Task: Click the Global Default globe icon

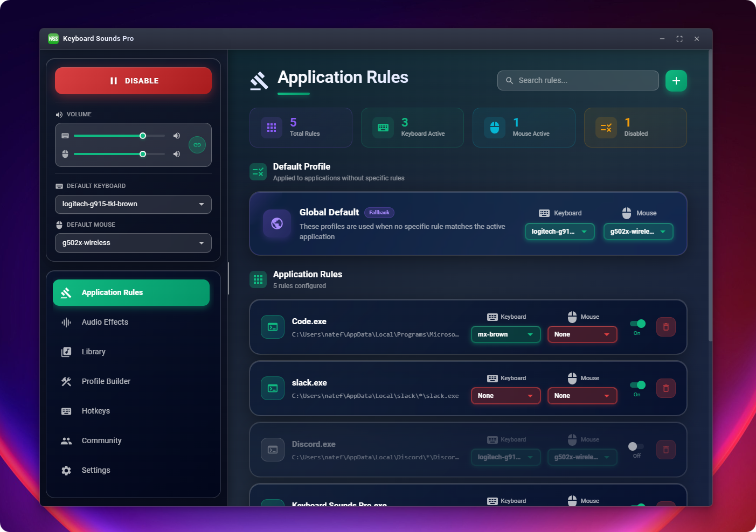Action: point(277,223)
